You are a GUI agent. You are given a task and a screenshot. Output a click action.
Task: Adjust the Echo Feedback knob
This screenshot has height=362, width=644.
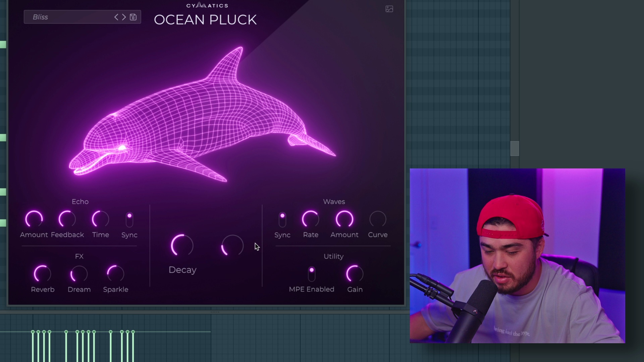click(67, 219)
